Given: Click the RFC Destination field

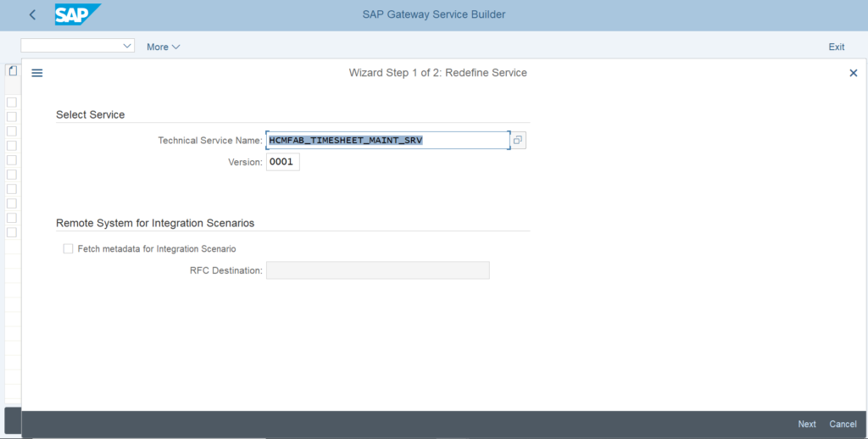Looking at the screenshot, I should [x=377, y=270].
